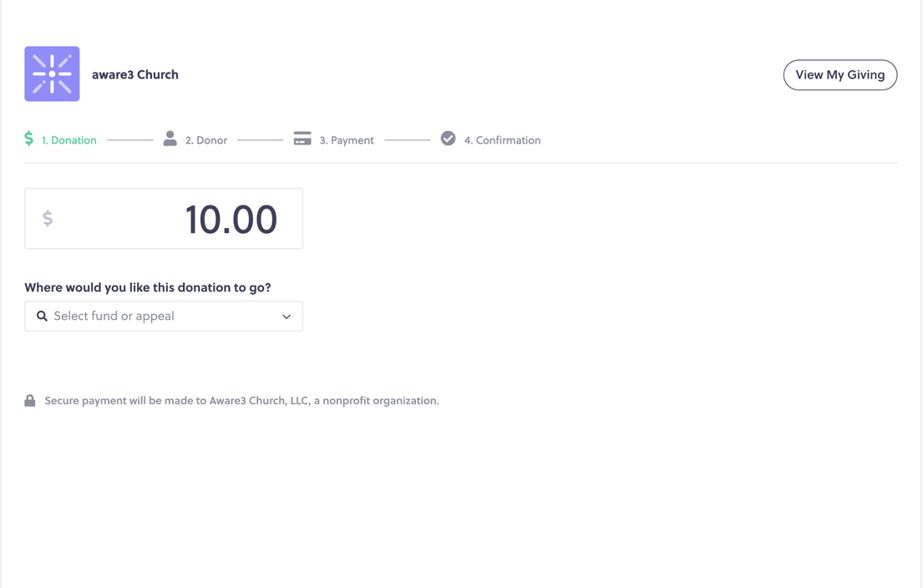
Task: Select the 4. Confirmation step label
Action: (x=502, y=140)
